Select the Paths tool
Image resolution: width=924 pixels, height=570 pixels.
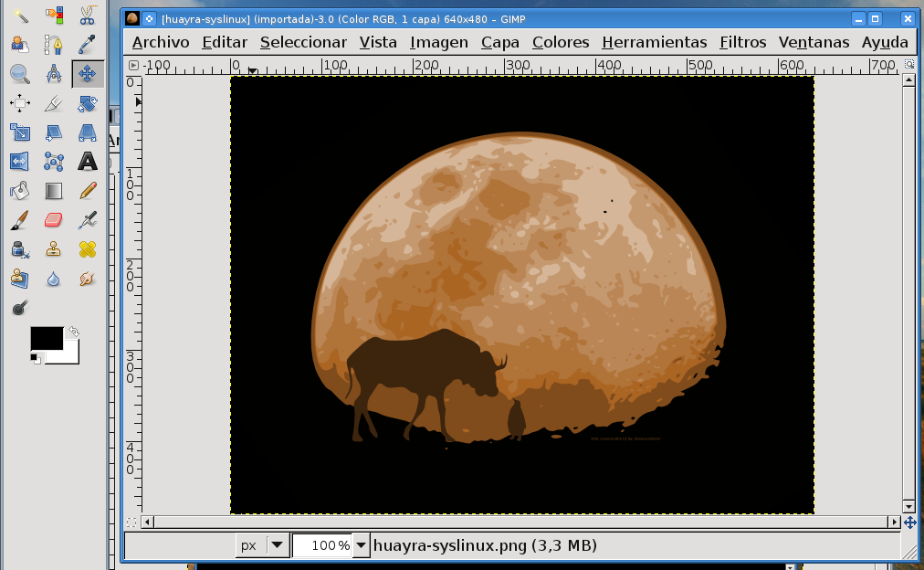(53, 45)
